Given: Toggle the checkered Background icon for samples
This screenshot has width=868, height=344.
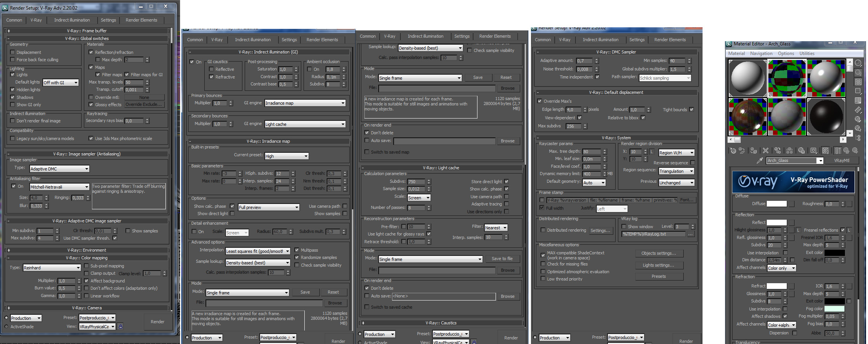Looking at the screenshot, I should pos(858,82).
